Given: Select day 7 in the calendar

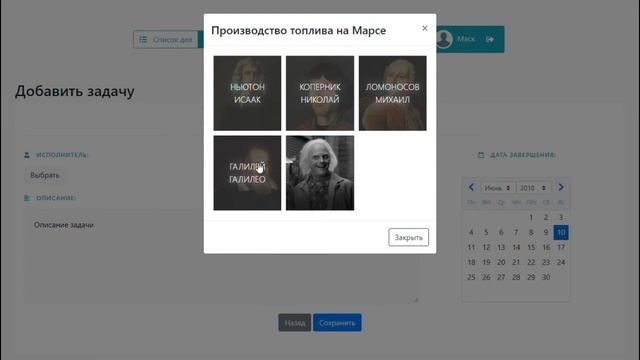Looking at the screenshot, I should point(516,232).
